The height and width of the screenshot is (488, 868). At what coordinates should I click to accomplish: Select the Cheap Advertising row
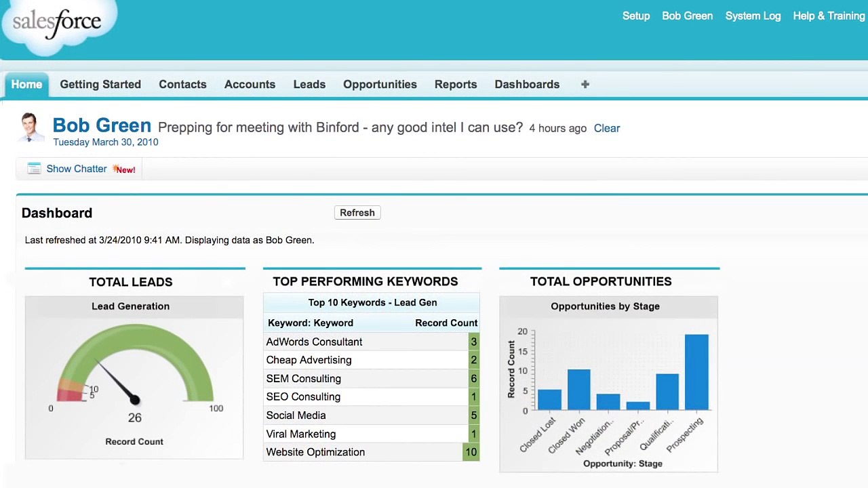[x=372, y=360]
